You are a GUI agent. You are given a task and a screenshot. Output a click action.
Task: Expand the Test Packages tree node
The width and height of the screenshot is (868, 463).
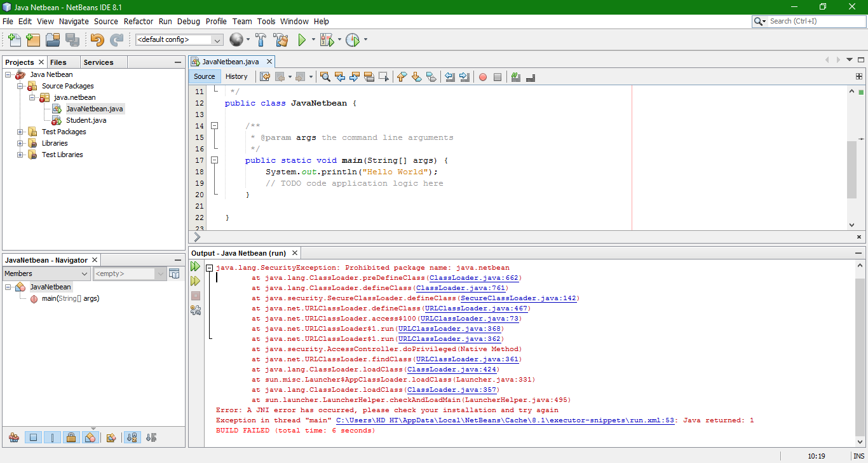click(x=20, y=132)
